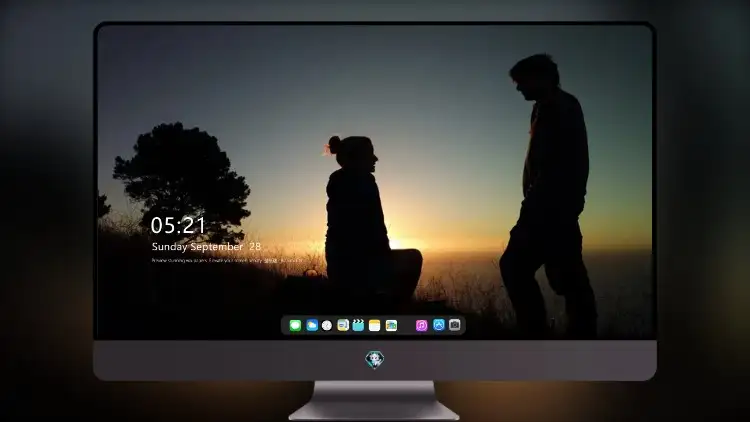This screenshot has height=422, width=750.
Task: Open the Photos gallery icon in dock
Action: [x=391, y=325]
